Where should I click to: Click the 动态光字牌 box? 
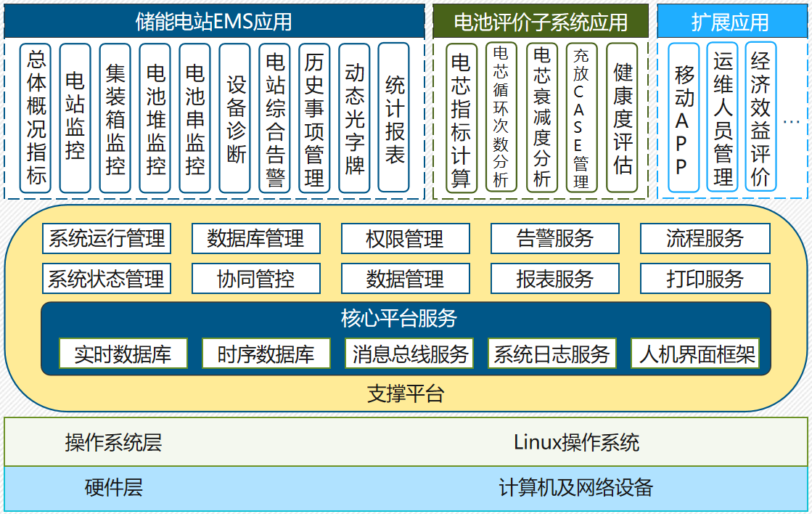(354, 118)
